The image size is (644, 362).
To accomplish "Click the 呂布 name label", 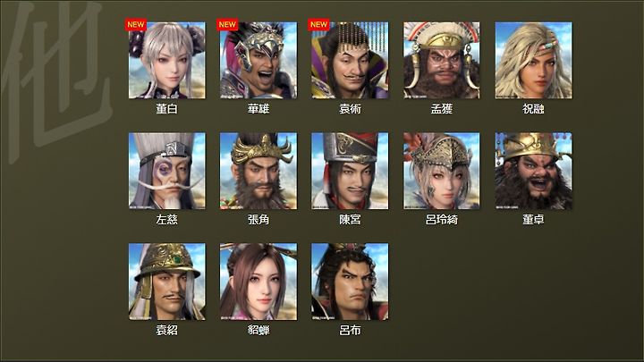I will tap(350, 330).
